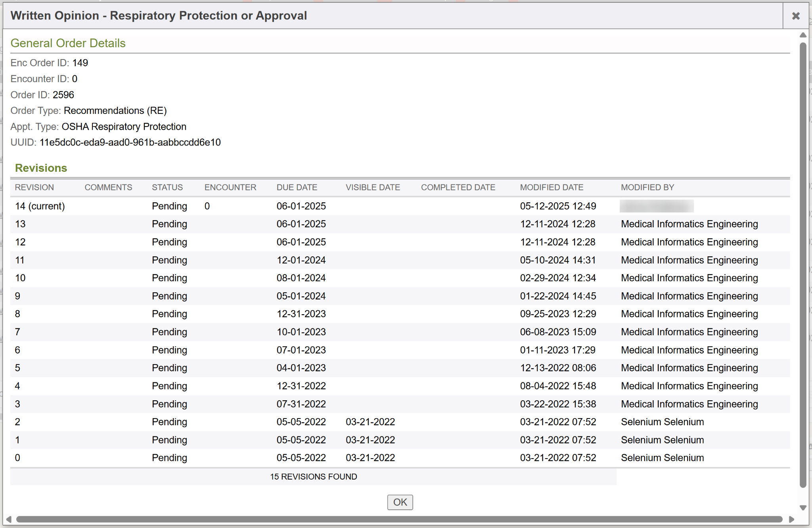The height and width of the screenshot is (528, 812).
Task: Click the scroll left arrow
Action: click(x=8, y=519)
